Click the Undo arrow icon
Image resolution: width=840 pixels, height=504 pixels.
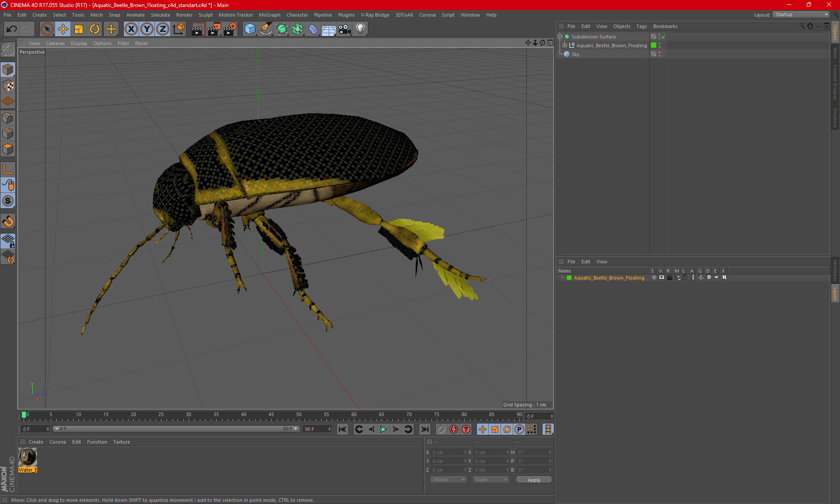coord(12,29)
